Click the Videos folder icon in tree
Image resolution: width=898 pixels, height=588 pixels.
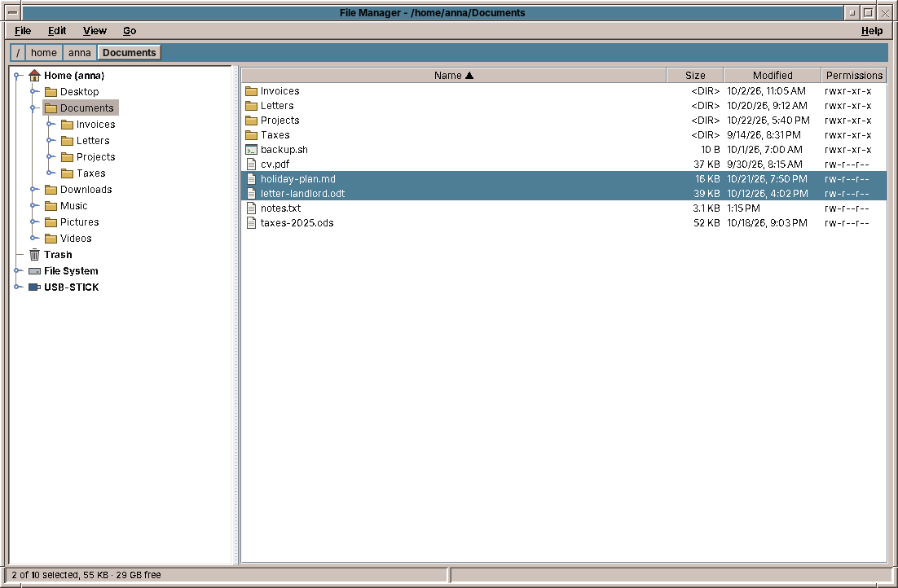(51, 239)
